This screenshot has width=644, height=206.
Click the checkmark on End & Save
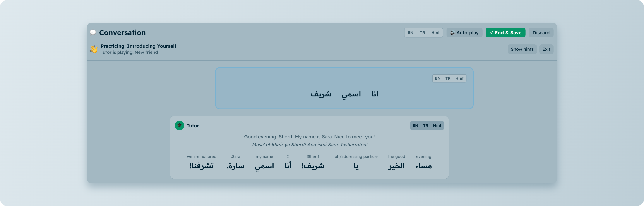click(492, 33)
